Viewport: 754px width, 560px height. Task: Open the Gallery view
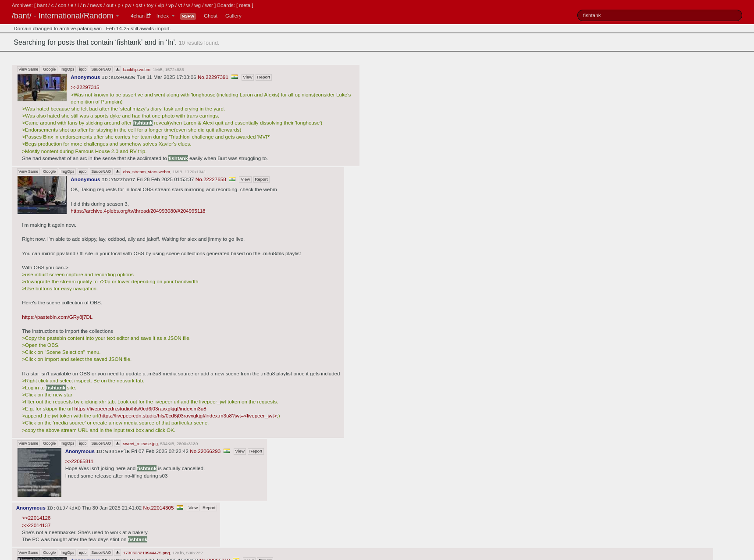click(233, 16)
